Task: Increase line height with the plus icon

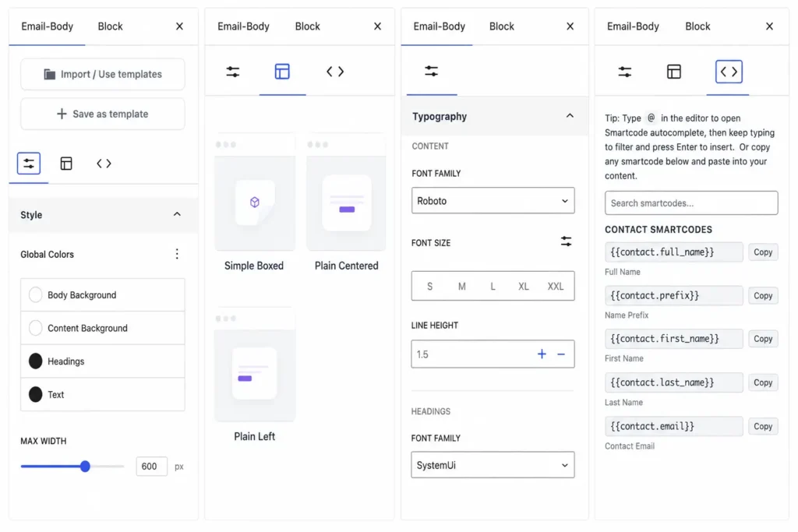Action: [x=542, y=354]
